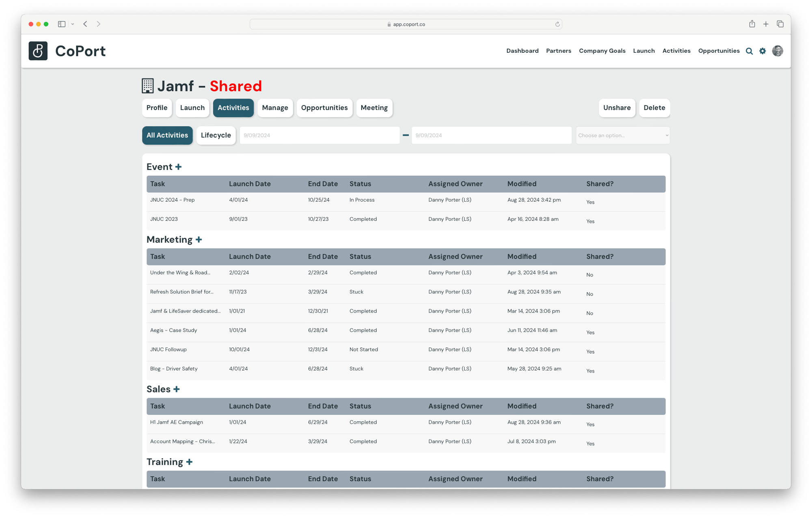Open 'Choose an option...' dropdown
Image resolution: width=812 pixels, height=517 pixels.
pos(623,135)
